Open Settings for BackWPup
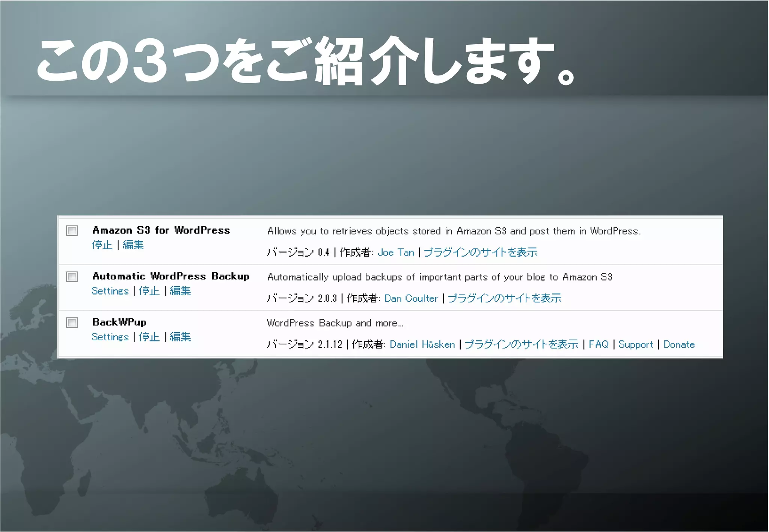The image size is (769, 532). click(x=110, y=337)
